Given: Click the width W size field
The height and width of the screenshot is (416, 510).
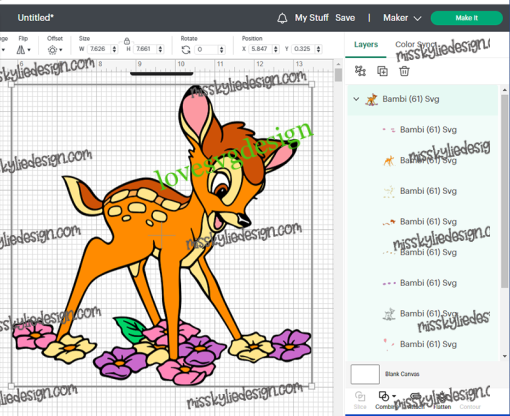Looking at the screenshot, I should (x=99, y=49).
